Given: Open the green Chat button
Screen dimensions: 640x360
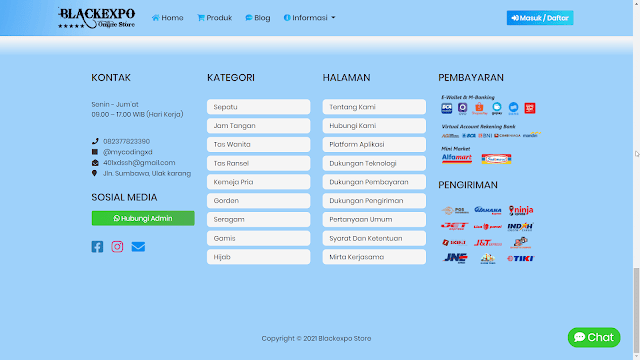Looking at the screenshot, I should [x=594, y=338].
